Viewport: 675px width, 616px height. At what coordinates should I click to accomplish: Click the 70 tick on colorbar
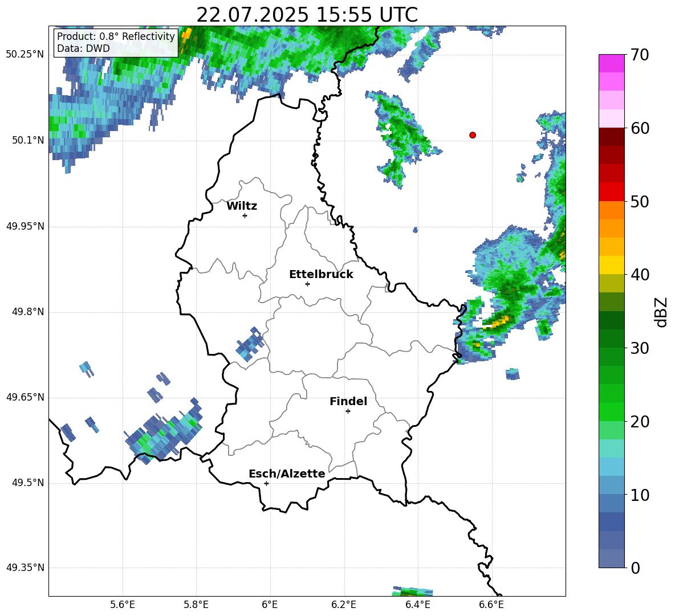(x=640, y=55)
